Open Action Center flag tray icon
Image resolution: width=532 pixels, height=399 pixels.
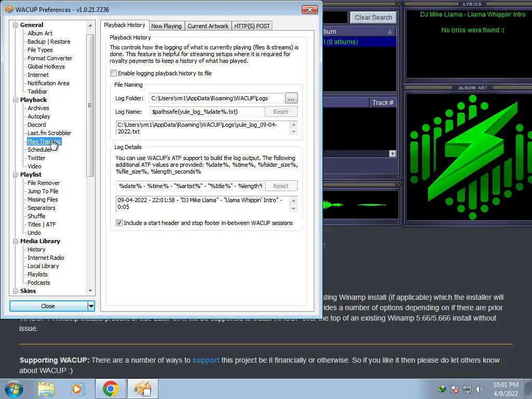click(454, 389)
